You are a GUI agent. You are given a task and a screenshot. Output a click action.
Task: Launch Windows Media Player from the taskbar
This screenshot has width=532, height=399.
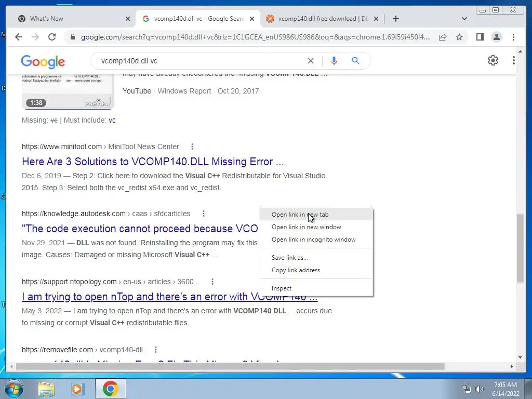pos(77,389)
